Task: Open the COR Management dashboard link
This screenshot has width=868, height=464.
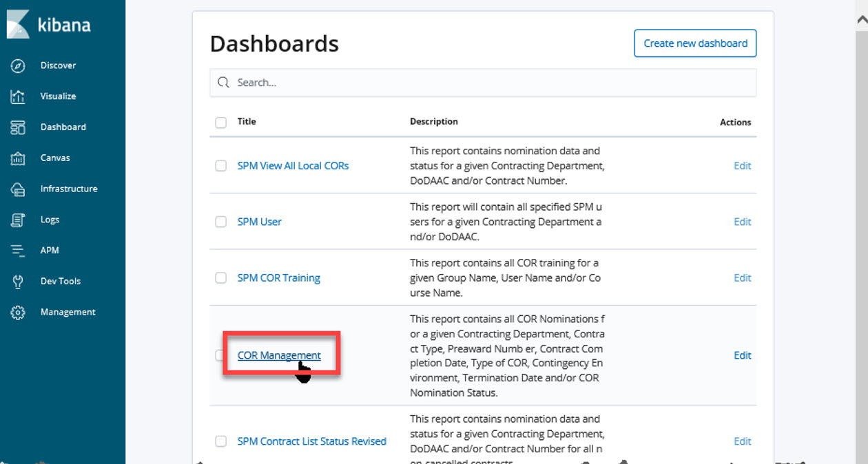Action: [x=279, y=355]
